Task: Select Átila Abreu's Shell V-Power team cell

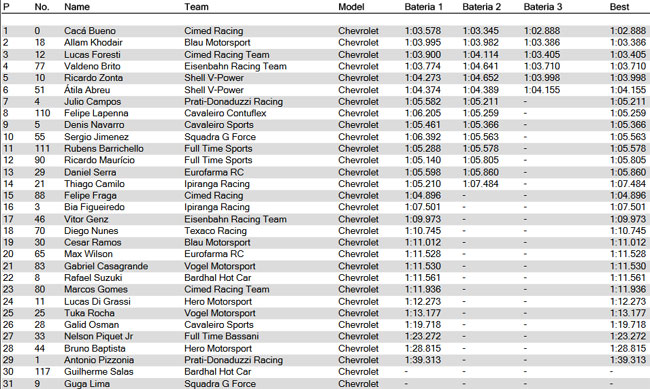Action: [214, 90]
